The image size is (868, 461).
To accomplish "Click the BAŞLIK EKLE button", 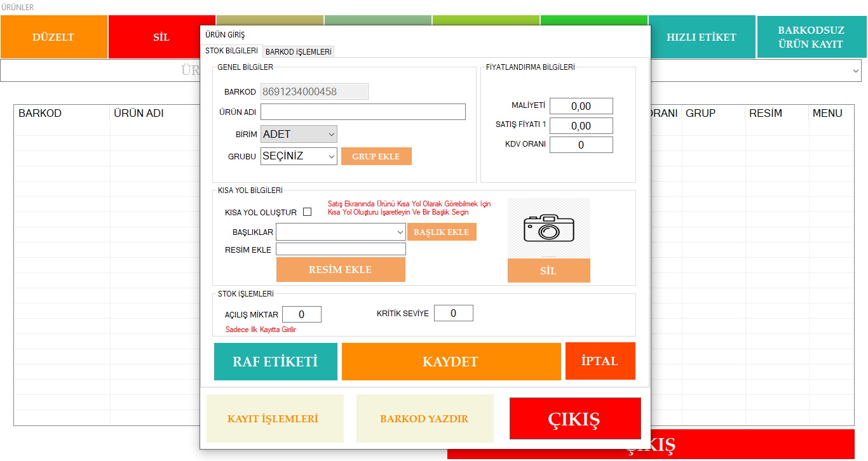I will coord(442,232).
